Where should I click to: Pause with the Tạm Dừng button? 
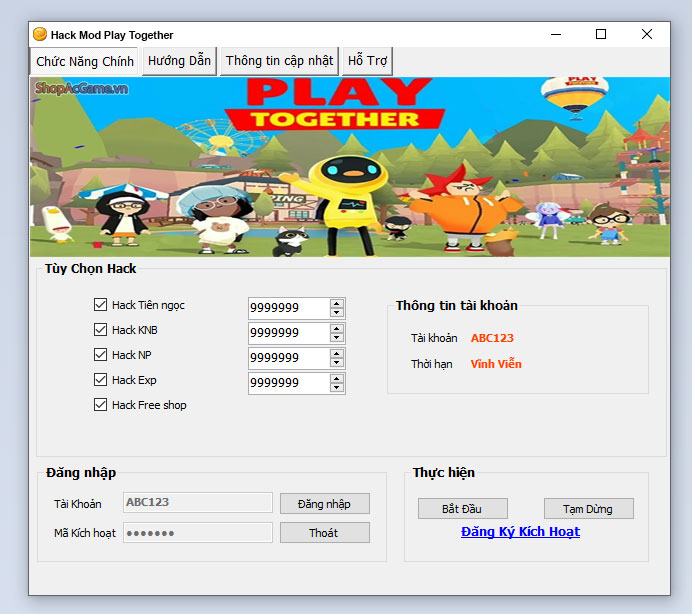(x=588, y=509)
